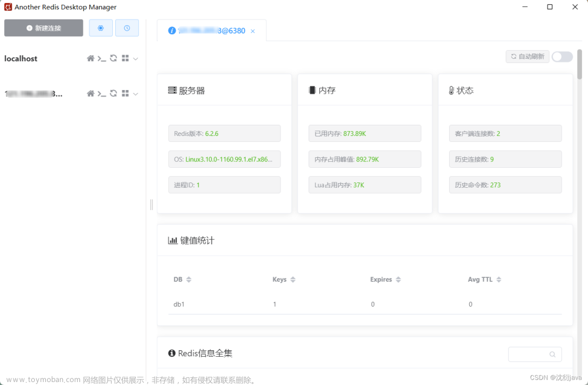
Task: Launch console for the blurred-IP connection
Action: (x=102, y=94)
